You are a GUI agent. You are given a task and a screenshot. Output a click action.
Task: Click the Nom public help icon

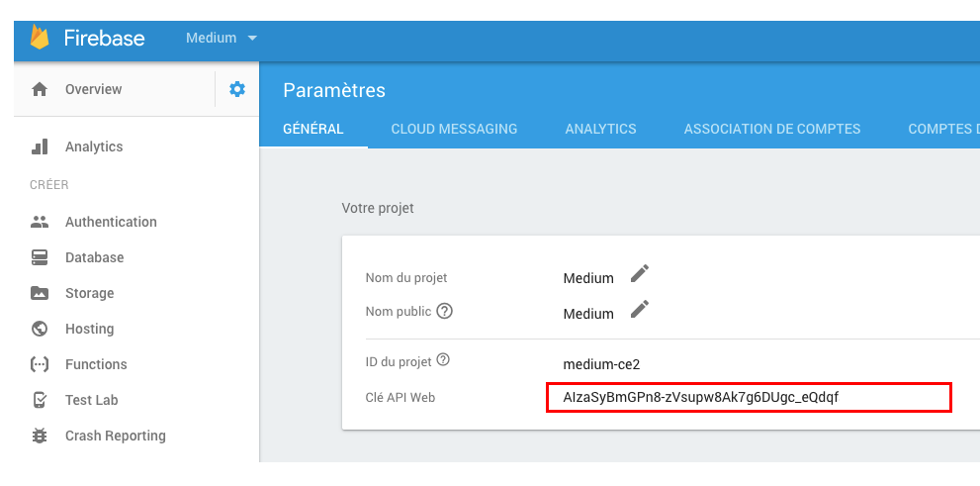coord(445,311)
